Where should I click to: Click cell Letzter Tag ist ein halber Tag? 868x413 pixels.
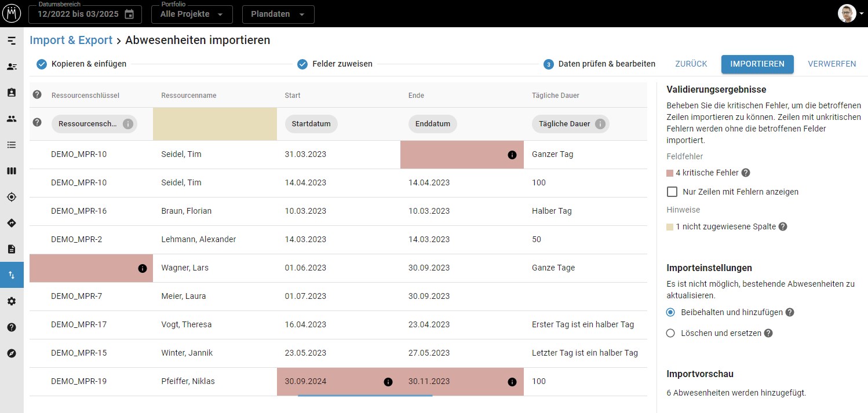(x=585, y=353)
